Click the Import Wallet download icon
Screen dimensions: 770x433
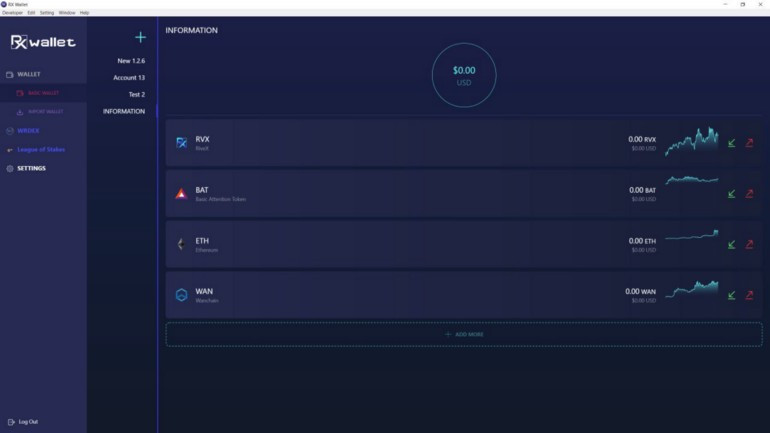(x=20, y=112)
